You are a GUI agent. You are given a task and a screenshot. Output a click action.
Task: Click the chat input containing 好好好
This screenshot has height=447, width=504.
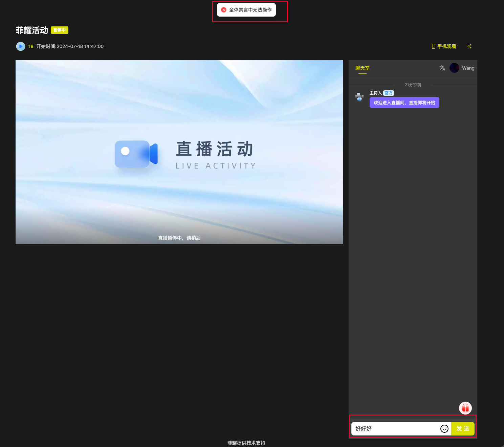tap(394, 429)
